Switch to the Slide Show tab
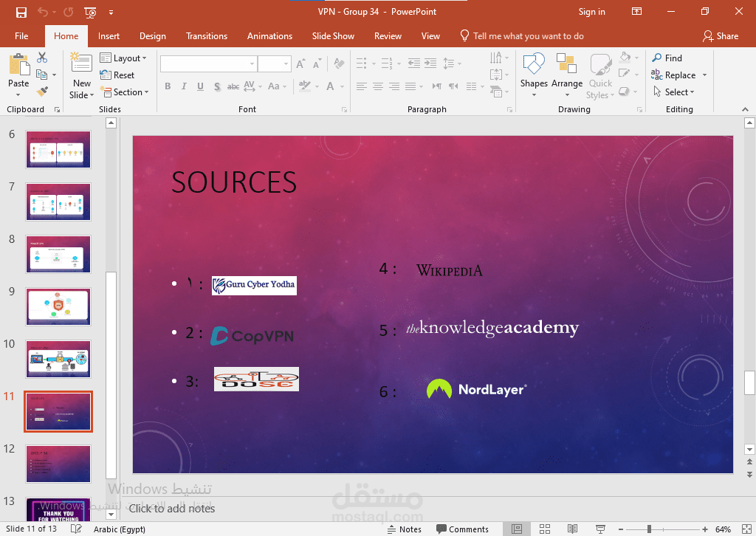The width and height of the screenshot is (756, 536). pos(333,36)
